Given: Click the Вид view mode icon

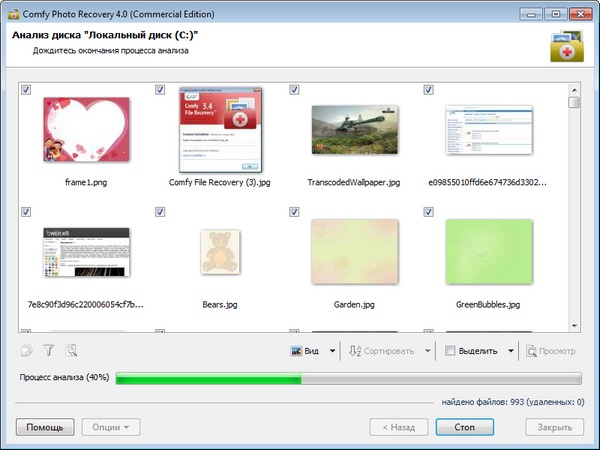Looking at the screenshot, I should pos(296,351).
